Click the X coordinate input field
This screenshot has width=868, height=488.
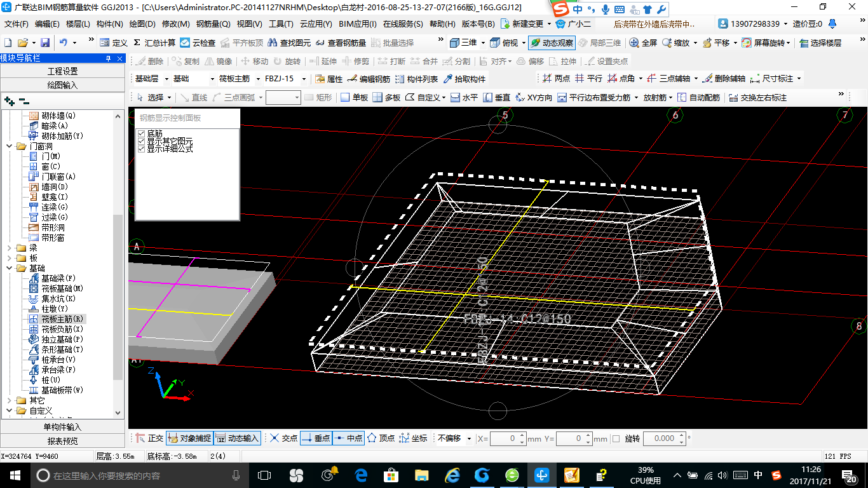coord(508,438)
